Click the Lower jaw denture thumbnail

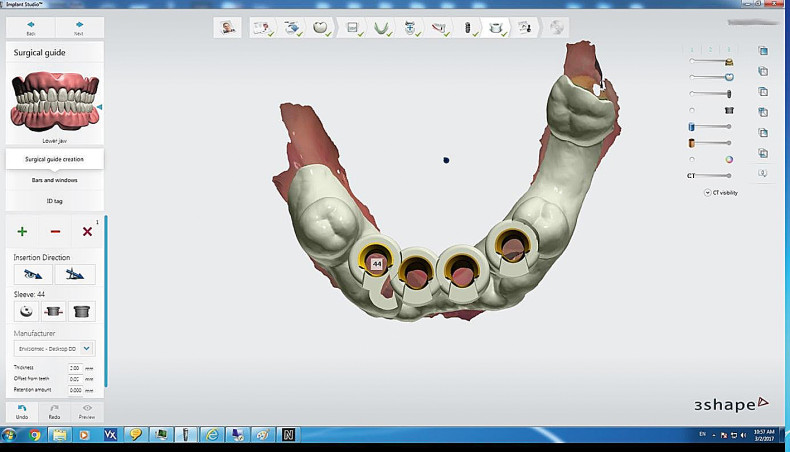54,102
